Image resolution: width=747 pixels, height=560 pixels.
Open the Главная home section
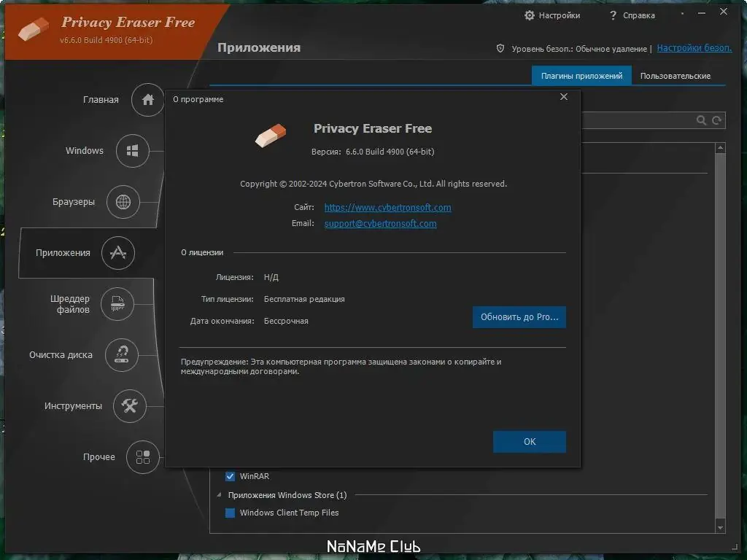click(x=147, y=100)
